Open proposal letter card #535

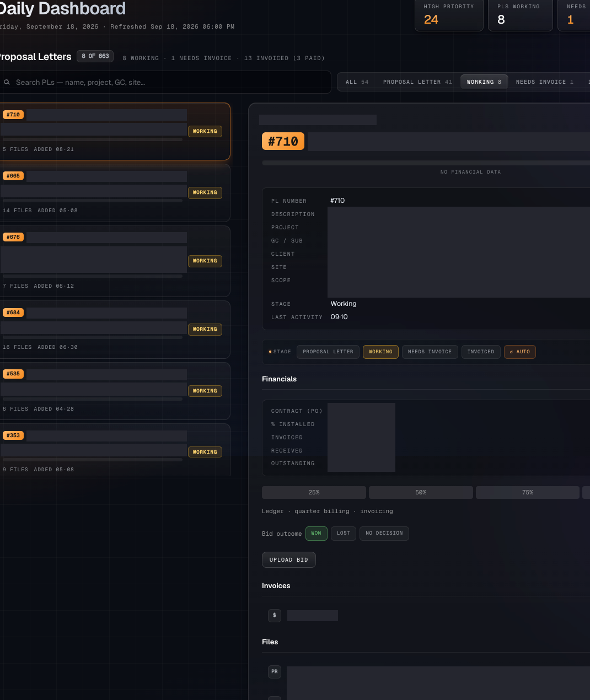pos(115,391)
